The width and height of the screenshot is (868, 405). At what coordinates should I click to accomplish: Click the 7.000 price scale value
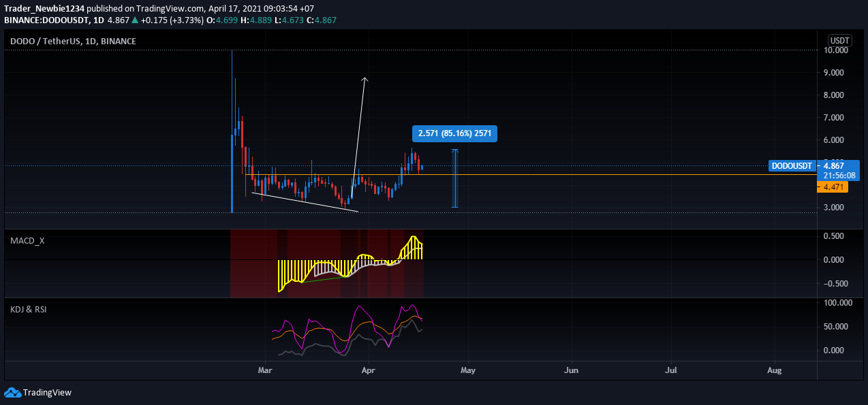tap(835, 118)
